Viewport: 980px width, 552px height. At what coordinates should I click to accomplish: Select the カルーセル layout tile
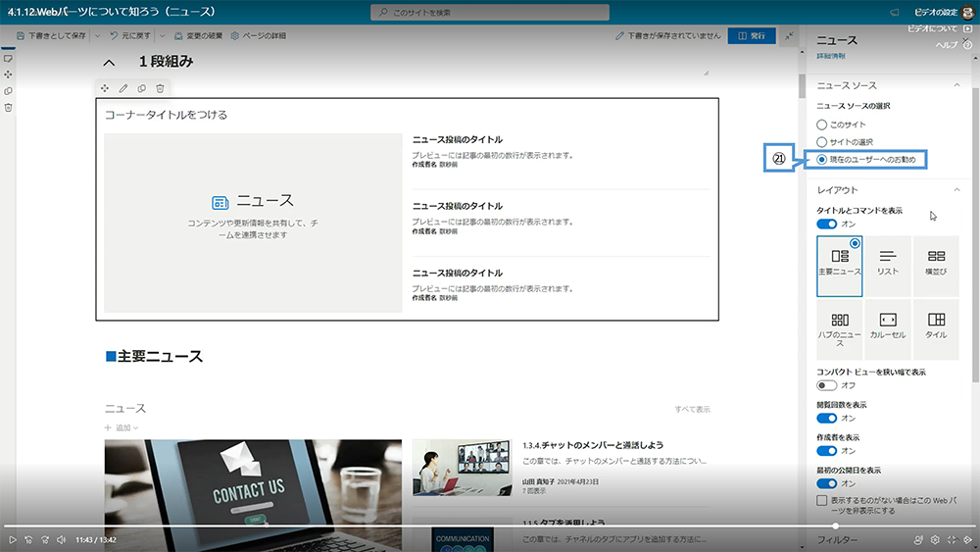(888, 329)
